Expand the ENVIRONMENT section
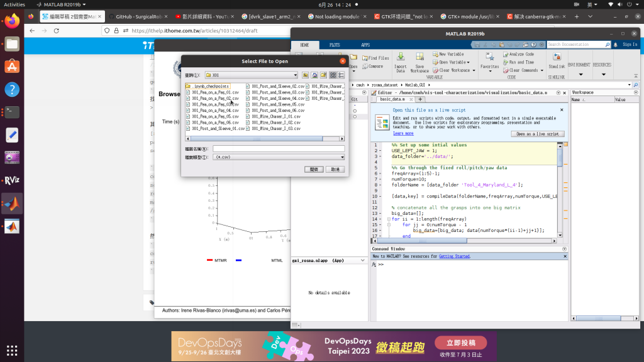This screenshot has height=362, width=644. pos(580,75)
